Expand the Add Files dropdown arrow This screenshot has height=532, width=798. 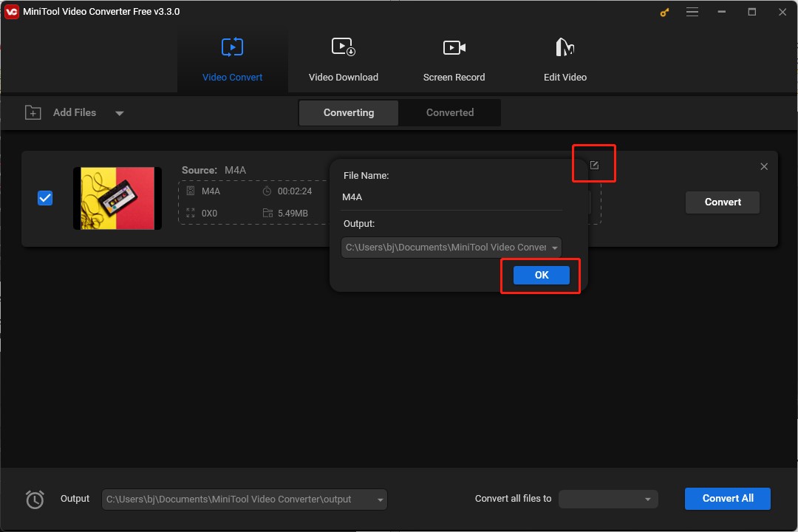120,113
